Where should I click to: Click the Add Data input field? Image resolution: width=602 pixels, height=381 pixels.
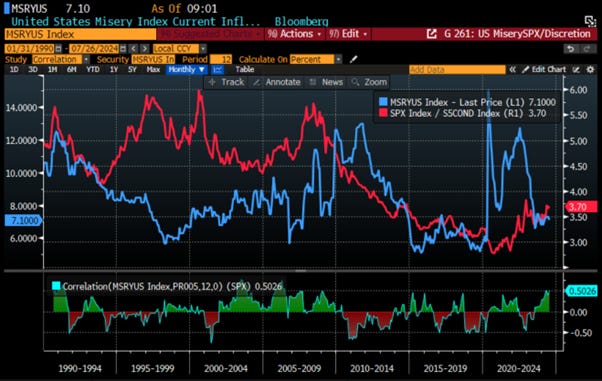coord(457,70)
